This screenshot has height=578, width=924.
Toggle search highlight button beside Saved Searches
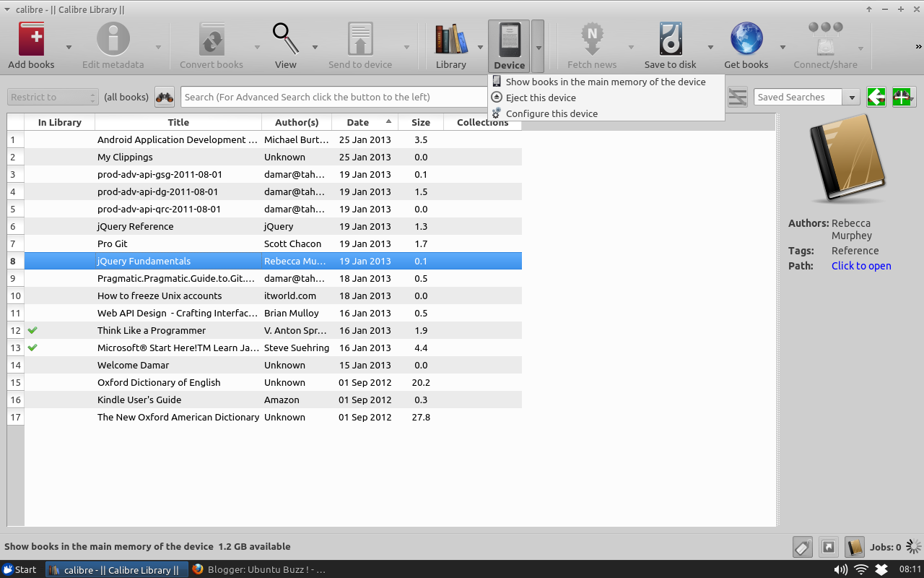(x=738, y=97)
